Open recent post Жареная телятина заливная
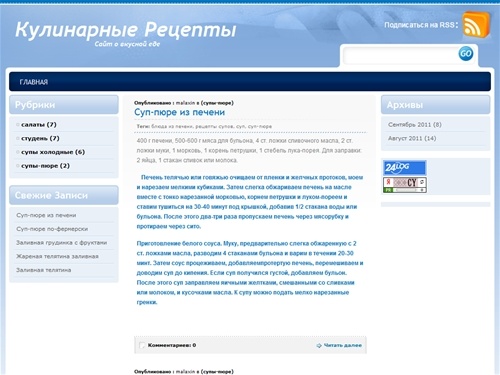 tap(57, 256)
